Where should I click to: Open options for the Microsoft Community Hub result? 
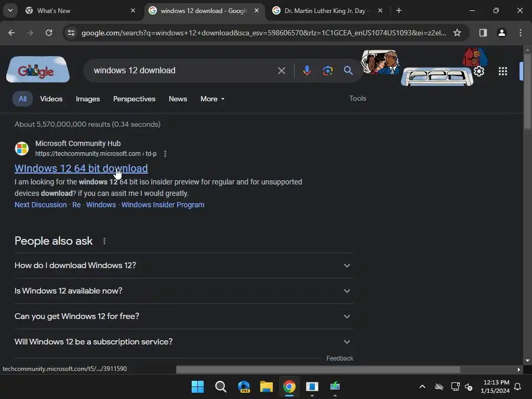coord(165,154)
